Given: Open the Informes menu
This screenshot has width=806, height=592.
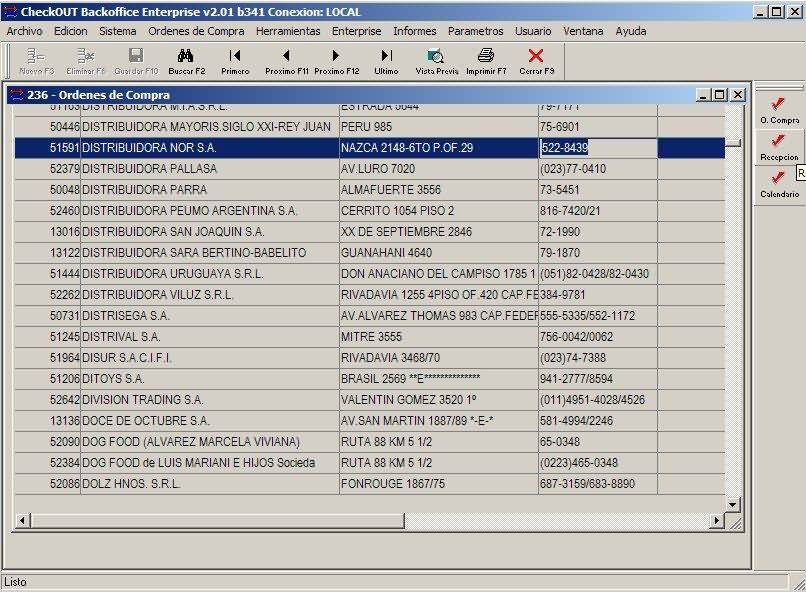Looking at the screenshot, I should click(414, 31).
